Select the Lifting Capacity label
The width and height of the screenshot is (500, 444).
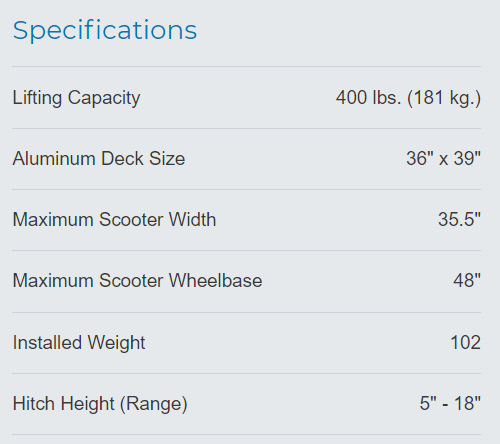click(x=76, y=99)
